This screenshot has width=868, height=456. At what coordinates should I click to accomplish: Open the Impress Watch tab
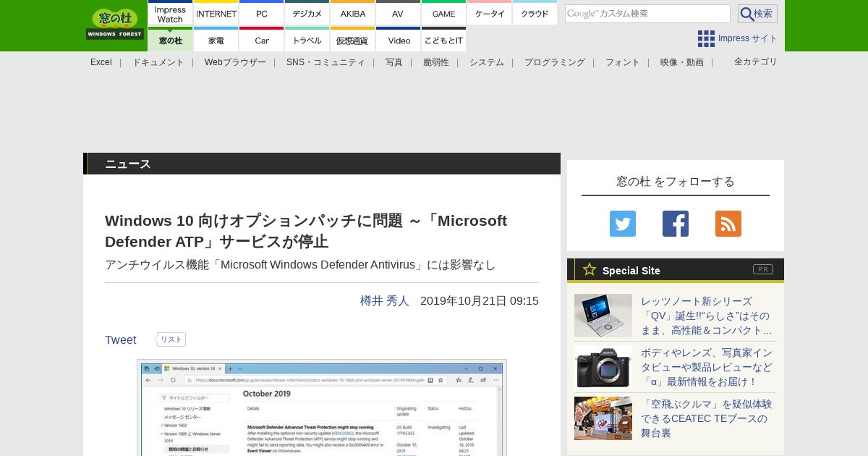coord(170,13)
